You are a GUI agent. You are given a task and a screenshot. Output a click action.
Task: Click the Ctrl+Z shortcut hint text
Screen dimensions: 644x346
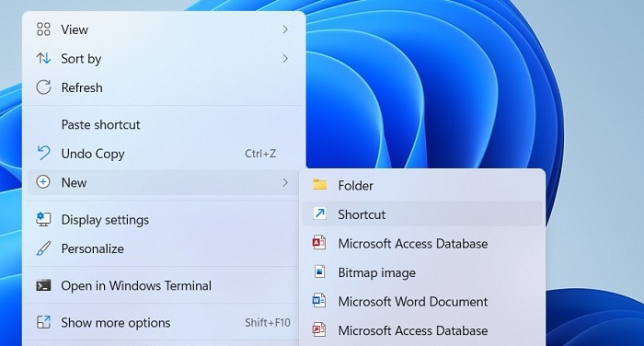point(260,154)
